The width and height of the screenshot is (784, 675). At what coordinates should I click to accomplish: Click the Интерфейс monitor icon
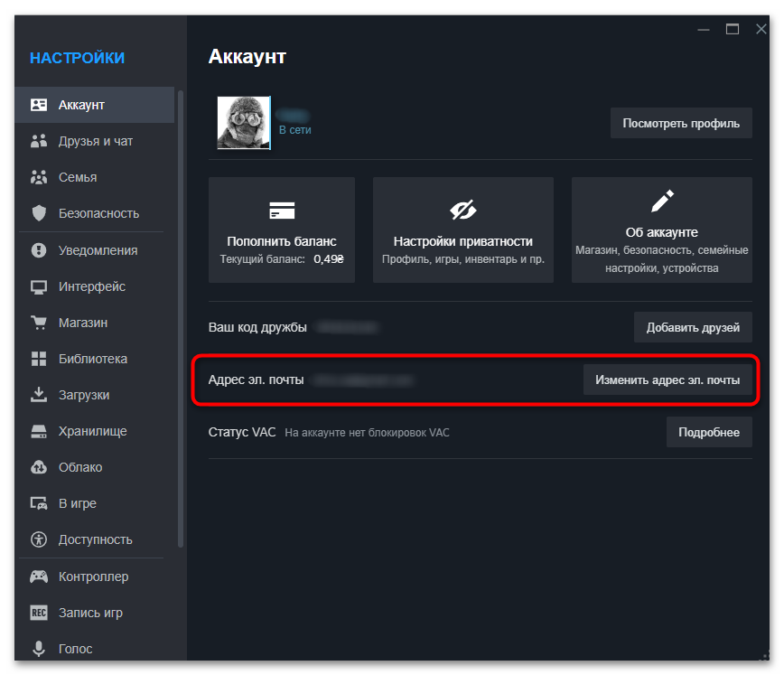pos(39,286)
